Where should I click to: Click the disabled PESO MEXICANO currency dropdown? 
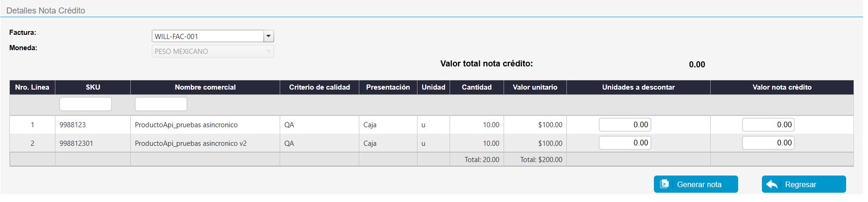pyautogui.click(x=213, y=51)
